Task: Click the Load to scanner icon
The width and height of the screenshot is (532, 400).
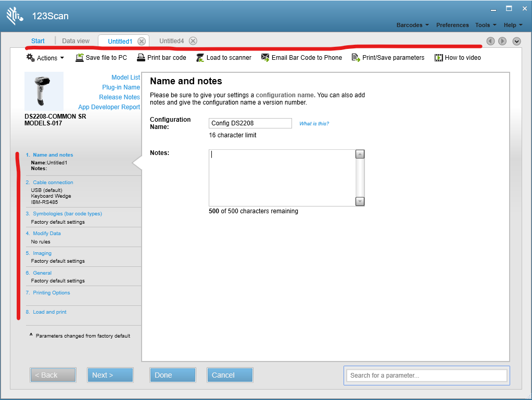Action: pyautogui.click(x=200, y=58)
